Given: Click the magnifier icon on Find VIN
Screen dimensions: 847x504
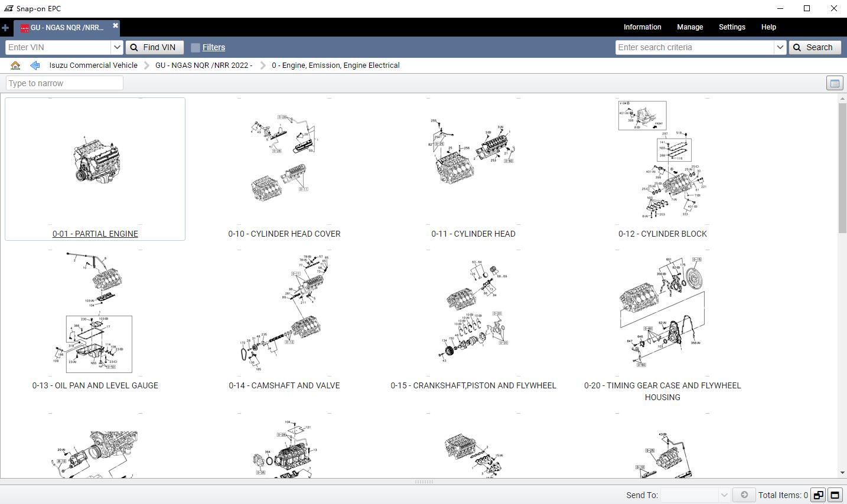Looking at the screenshot, I should tap(134, 47).
